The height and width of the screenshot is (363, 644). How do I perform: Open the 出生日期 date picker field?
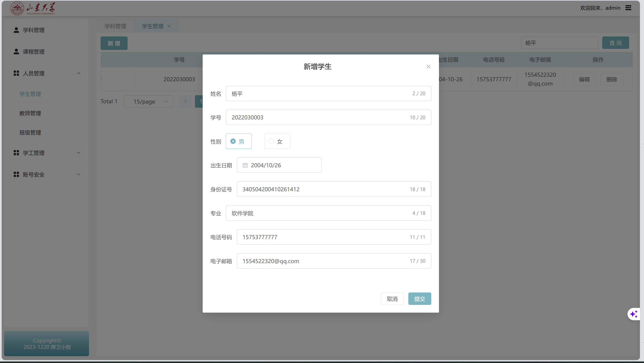(279, 165)
